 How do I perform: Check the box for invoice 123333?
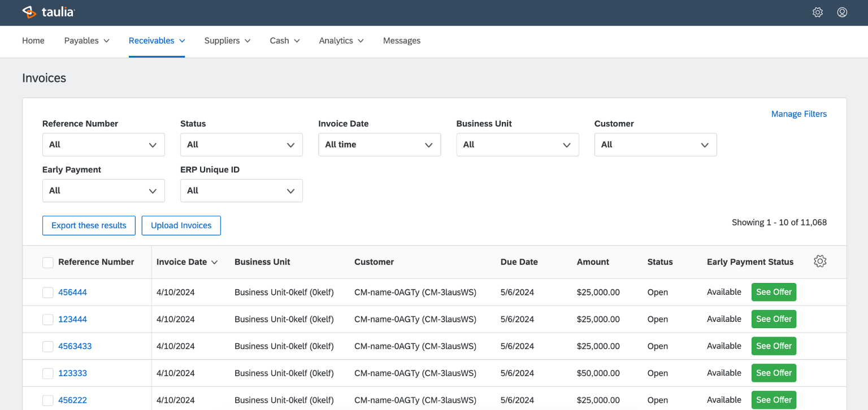pyautogui.click(x=48, y=373)
